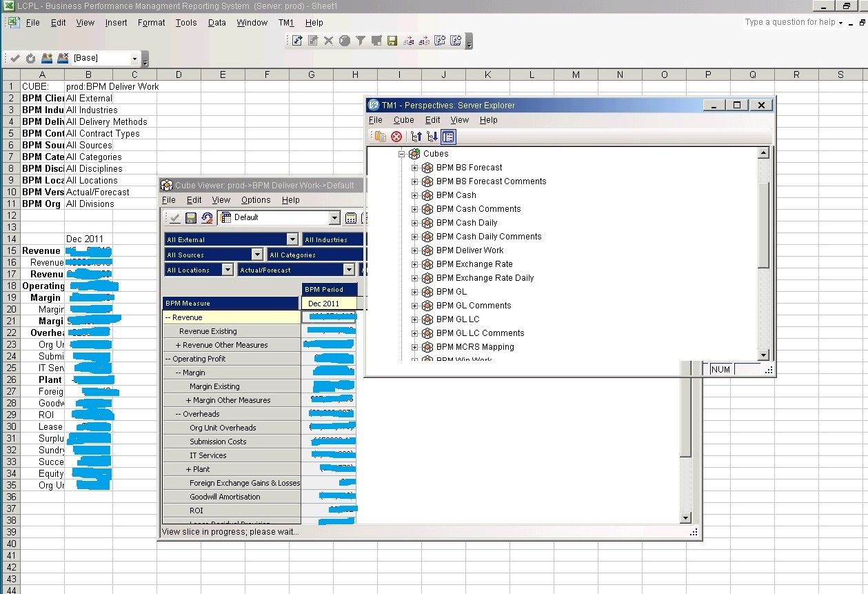Click the Cube Viewer recalculate icon
The image size is (868, 594).
click(x=206, y=218)
